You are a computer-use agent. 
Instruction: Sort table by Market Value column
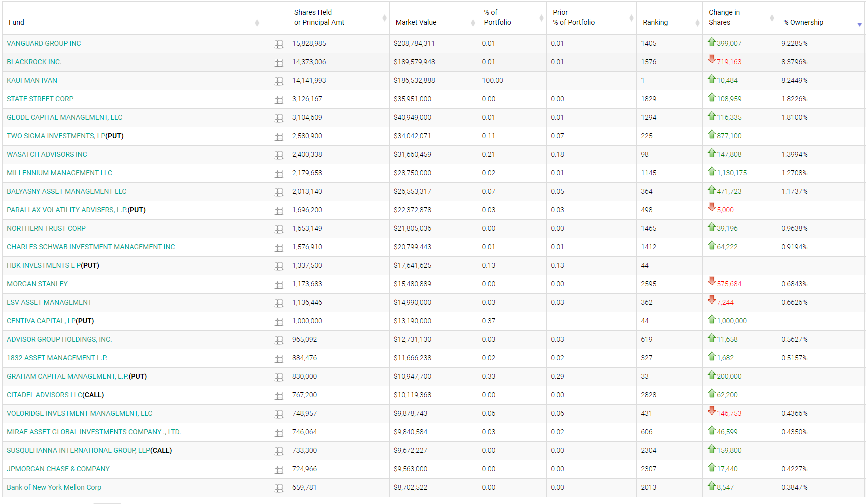click(x=434, y=18)
